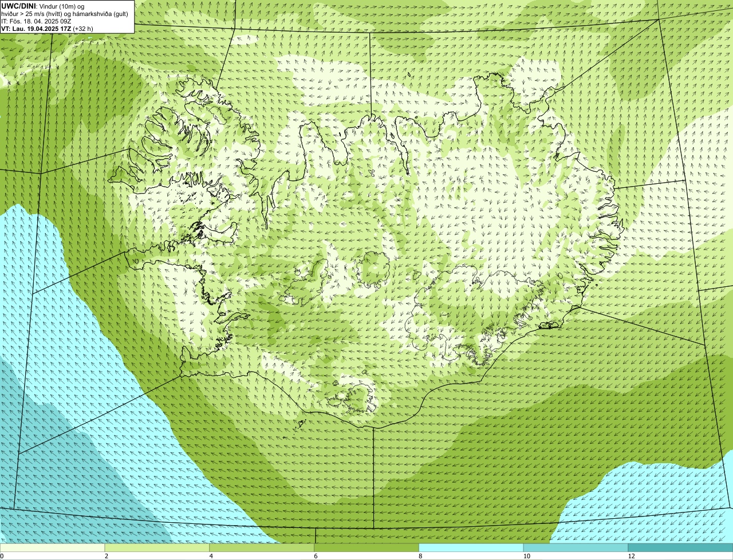Image resolution: width=733 pixels, height=560 pixels.
Task: Click the scale label '6'
Action: pyautogui.click(x=316, y=556)
